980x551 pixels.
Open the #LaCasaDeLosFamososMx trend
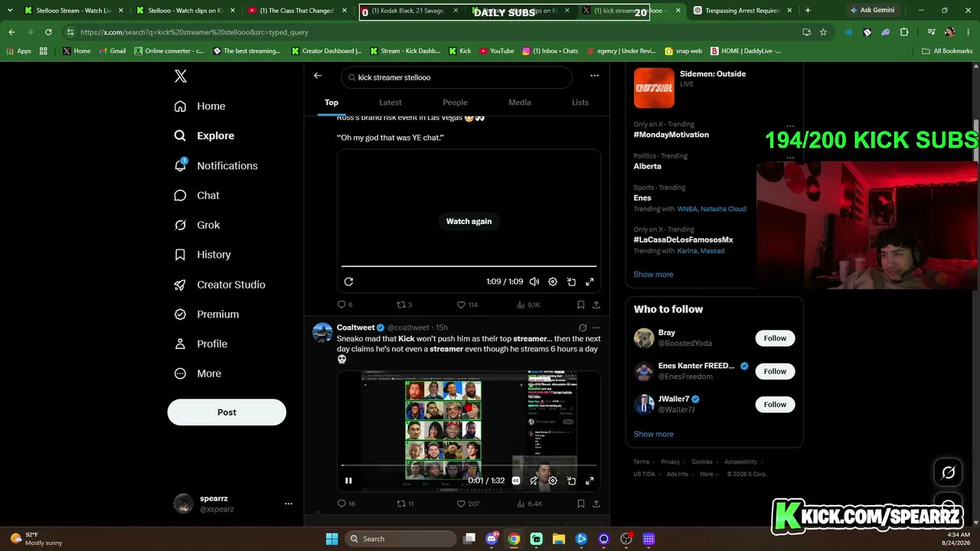[683, 240]
